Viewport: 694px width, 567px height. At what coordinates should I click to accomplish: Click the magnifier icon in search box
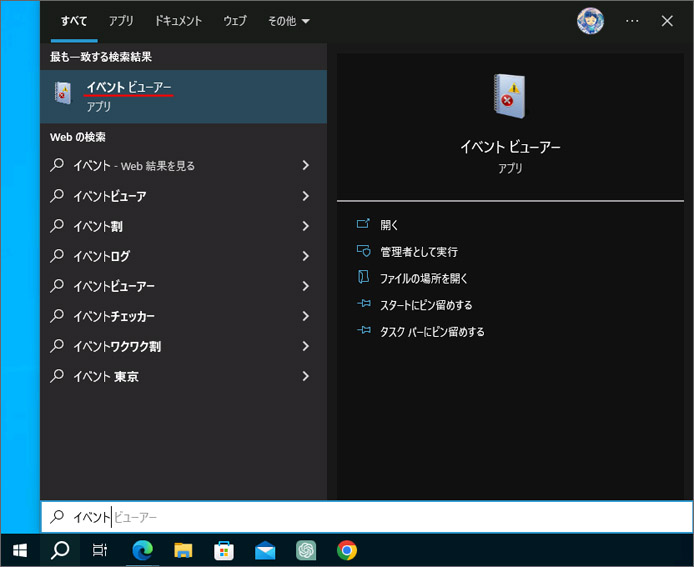click(x=57, y=517)
